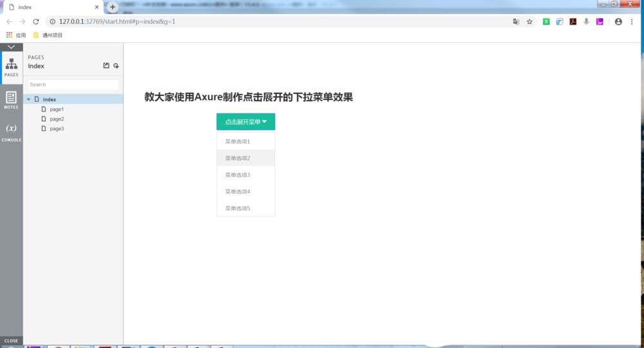Focus the Search pages field
The height and width of the screenshot is (348, 644).
tap(73, 84)
